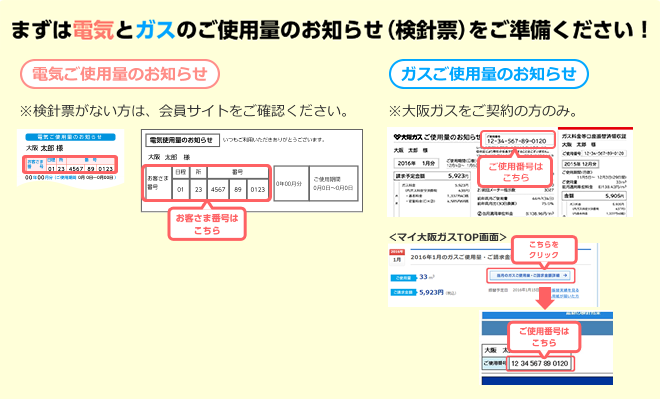Select the red-topped gas fee receipt image
The height and width of the screenshot is (399, 660).
click(595, 172)
